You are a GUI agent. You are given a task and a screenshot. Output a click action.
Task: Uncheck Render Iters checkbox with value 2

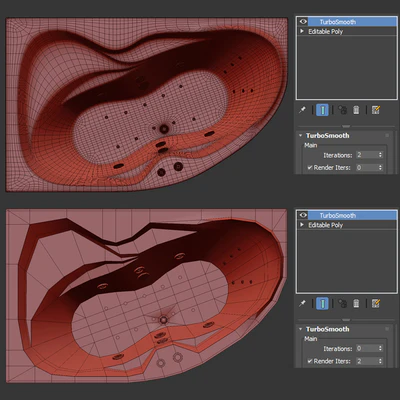[310, 361]
